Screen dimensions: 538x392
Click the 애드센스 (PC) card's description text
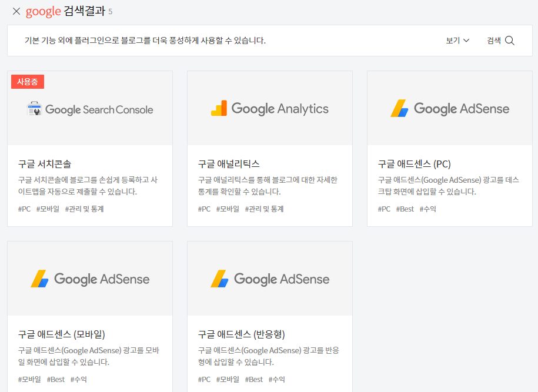coord(449,186)
